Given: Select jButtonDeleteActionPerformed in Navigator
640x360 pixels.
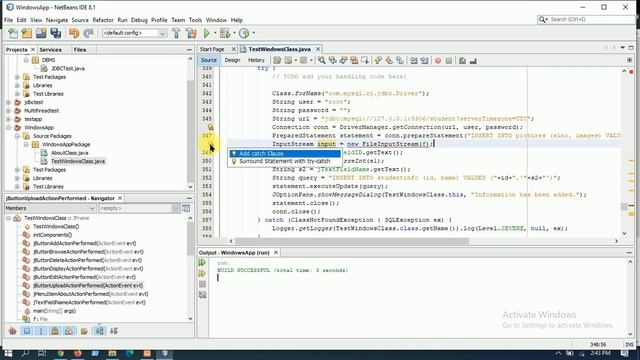Looking at the screenshot, I should coord(88,260).
